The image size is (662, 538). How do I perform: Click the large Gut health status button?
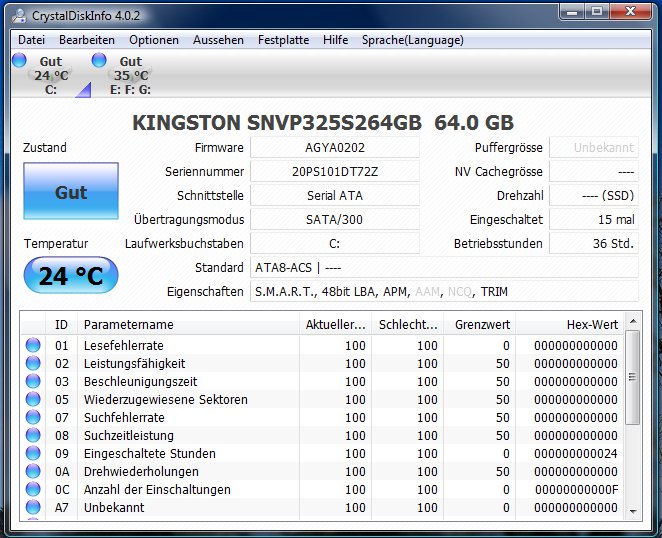pyautogui.click(x=71, y=191)
